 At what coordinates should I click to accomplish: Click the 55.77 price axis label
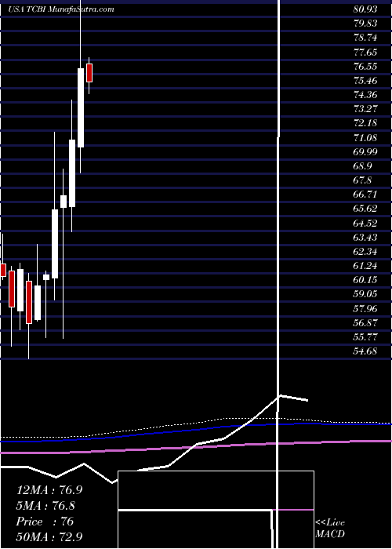[x=365, y=336]
